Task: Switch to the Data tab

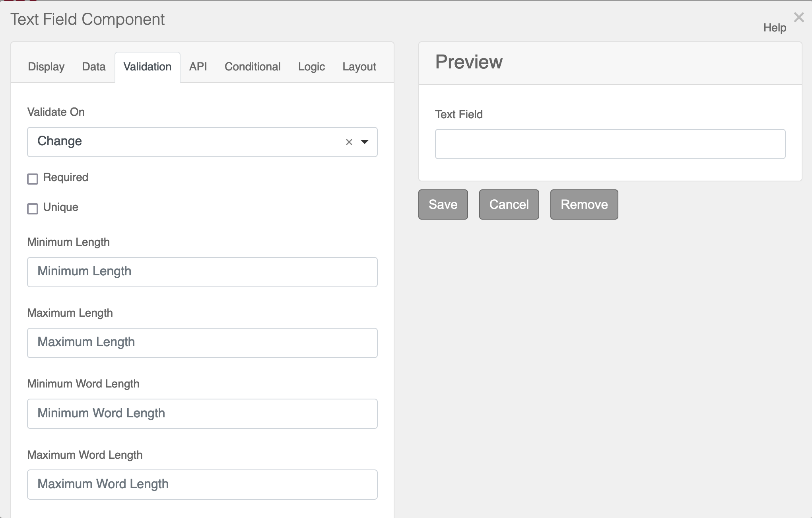Action: tap(93, 66)
